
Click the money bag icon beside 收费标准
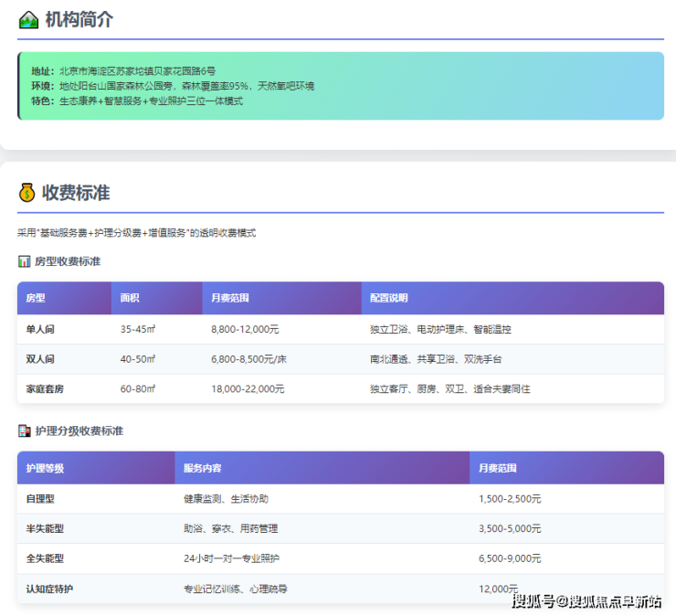(27, 193)
